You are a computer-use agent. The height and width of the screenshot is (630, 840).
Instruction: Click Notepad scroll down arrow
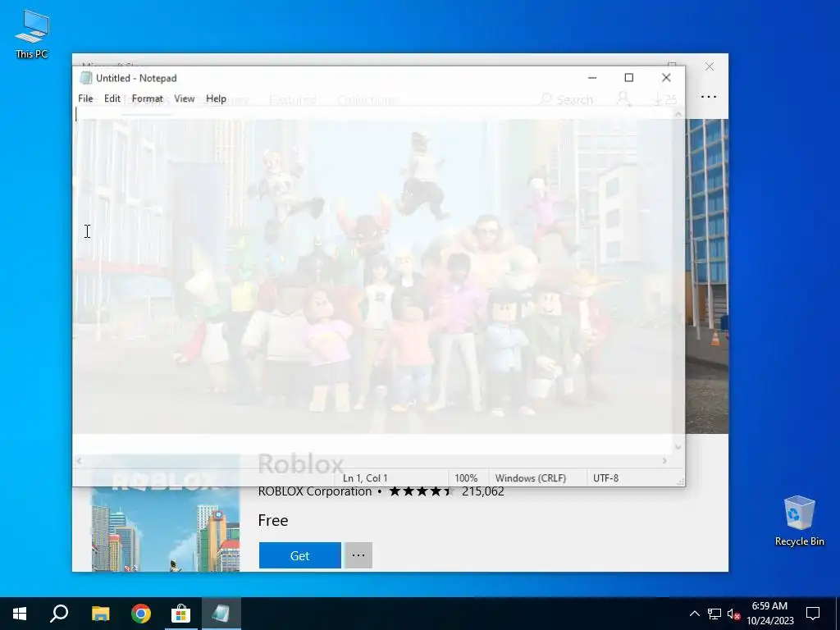pyautogui.click(x=678, y=447)
